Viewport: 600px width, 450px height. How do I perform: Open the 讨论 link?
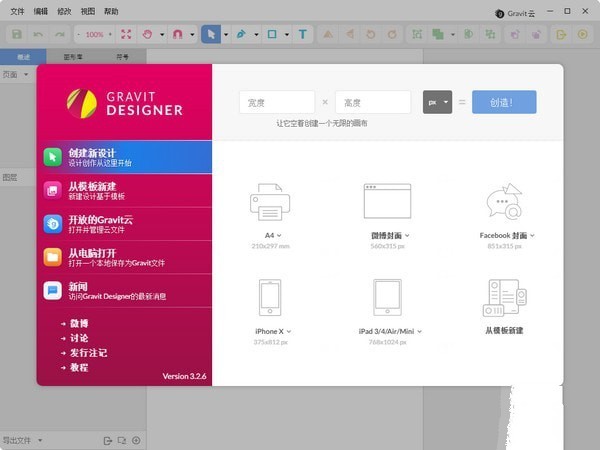79,338
